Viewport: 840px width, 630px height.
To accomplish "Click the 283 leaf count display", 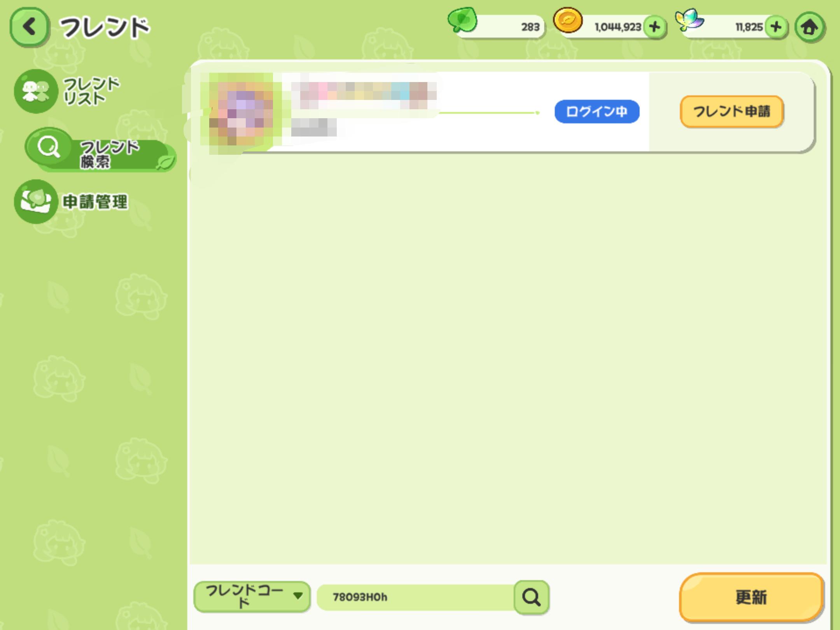I will 530,27.
